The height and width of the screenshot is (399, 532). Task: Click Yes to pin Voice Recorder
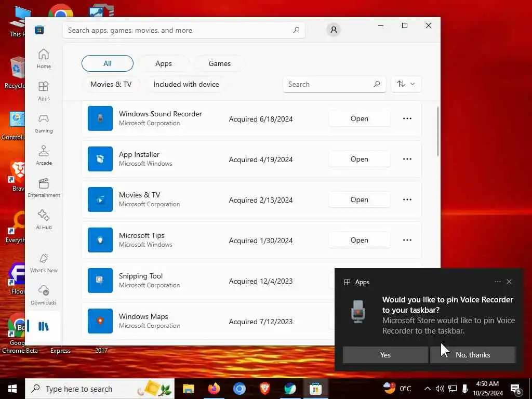[x=385, y=354]
